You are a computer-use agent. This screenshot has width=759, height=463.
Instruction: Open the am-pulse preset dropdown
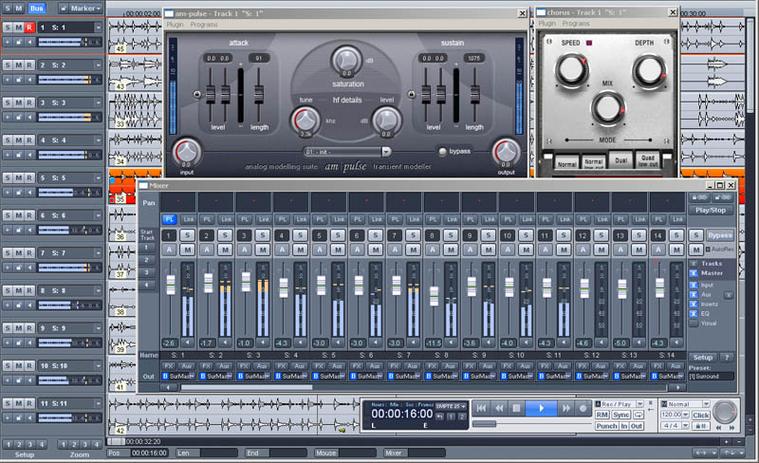click(386, 152)
